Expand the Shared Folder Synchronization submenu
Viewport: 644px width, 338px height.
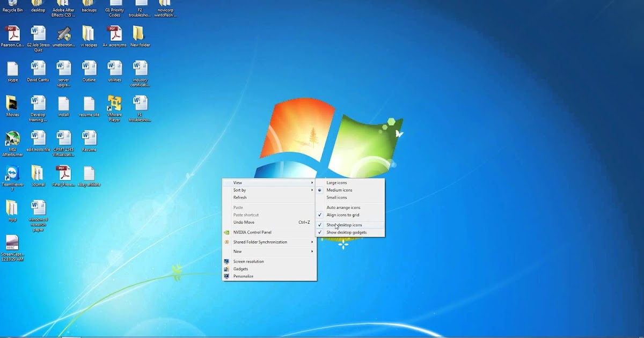pyautogui.click(x=259, y=242)
